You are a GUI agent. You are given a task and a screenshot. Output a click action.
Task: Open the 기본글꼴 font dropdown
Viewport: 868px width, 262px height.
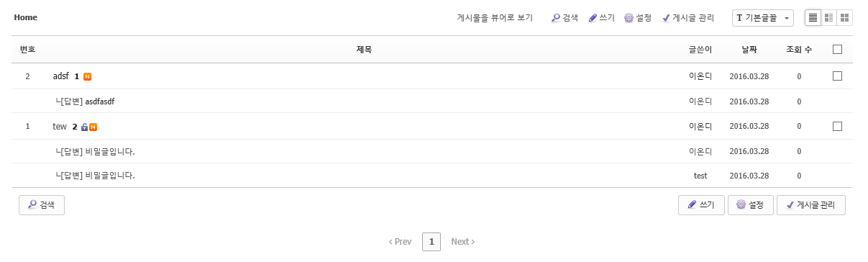(x=762, y=18)
